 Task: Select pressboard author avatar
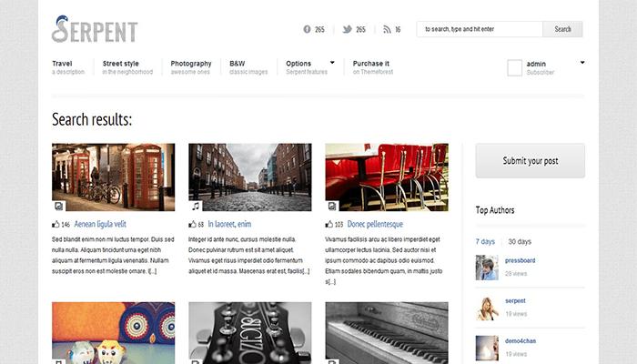[x=487, y=268]
